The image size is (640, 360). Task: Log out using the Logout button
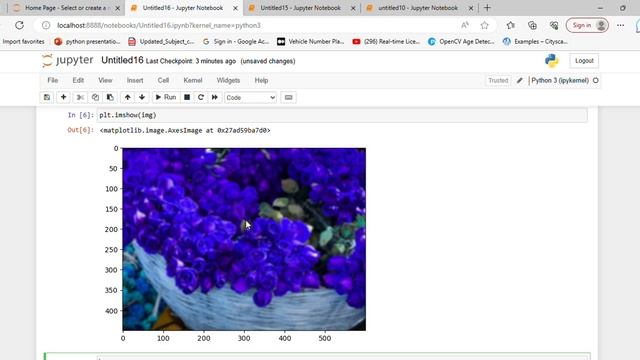pyautogui.click(x=584, y=61)
